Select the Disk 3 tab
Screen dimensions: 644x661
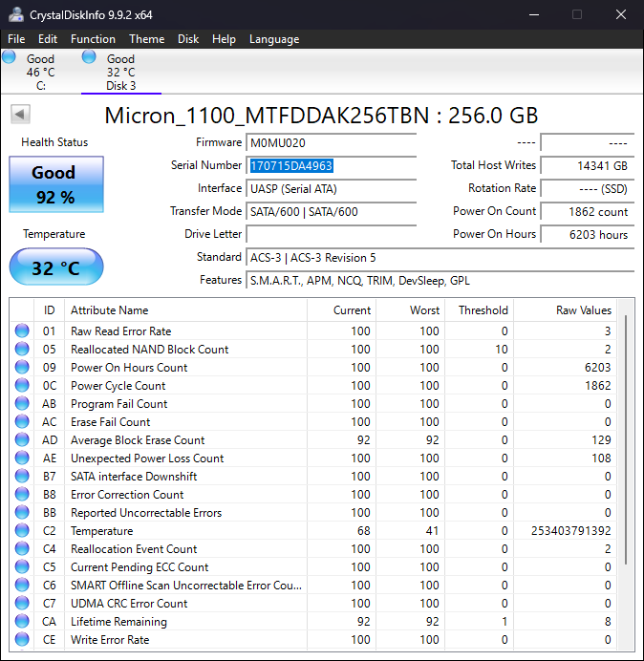[121, 72]
